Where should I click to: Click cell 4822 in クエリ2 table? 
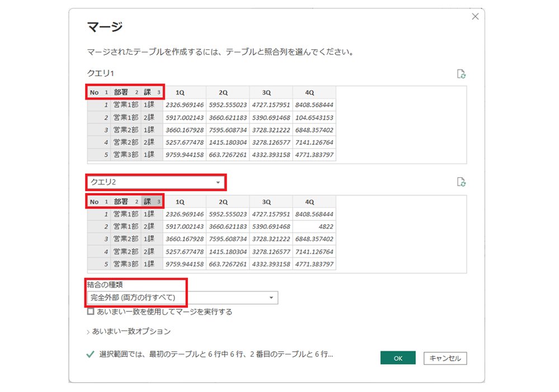314,226
